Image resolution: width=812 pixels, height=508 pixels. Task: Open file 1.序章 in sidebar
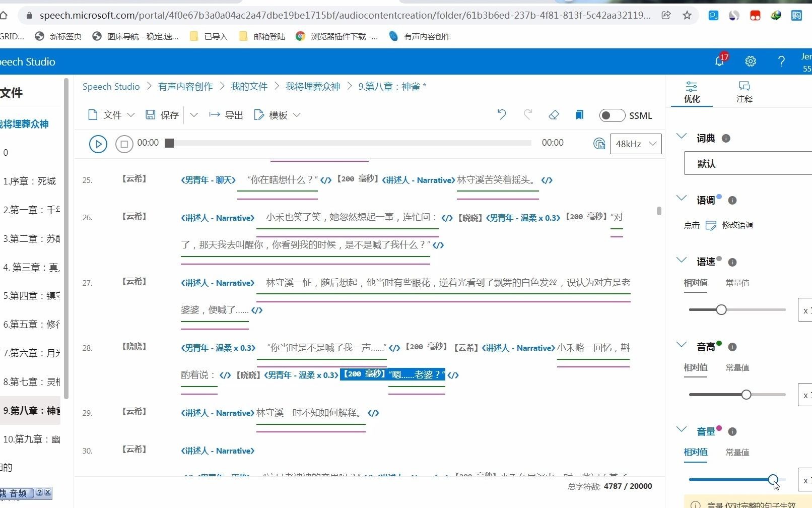click(x=30, y=181)
